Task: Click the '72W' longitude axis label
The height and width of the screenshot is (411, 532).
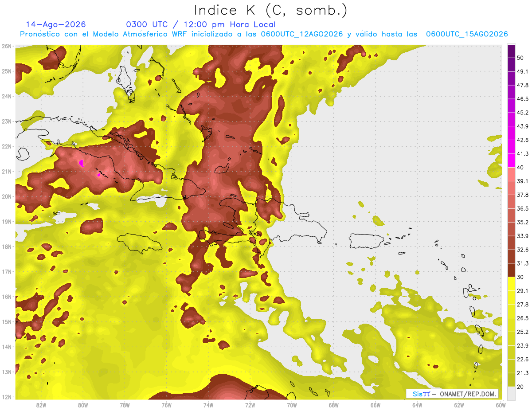Action: click(x=250, y=405)
